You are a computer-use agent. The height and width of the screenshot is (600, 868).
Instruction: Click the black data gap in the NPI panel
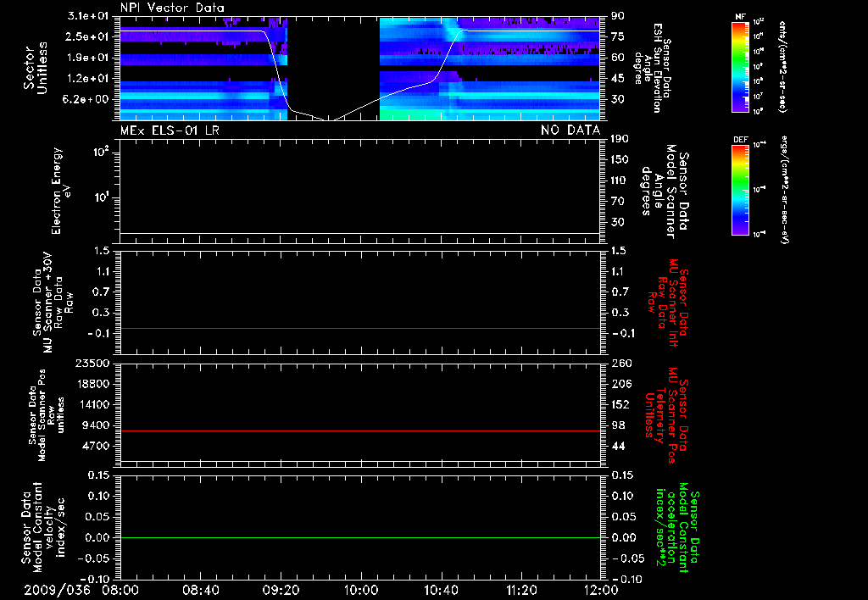tap(333, 68)
